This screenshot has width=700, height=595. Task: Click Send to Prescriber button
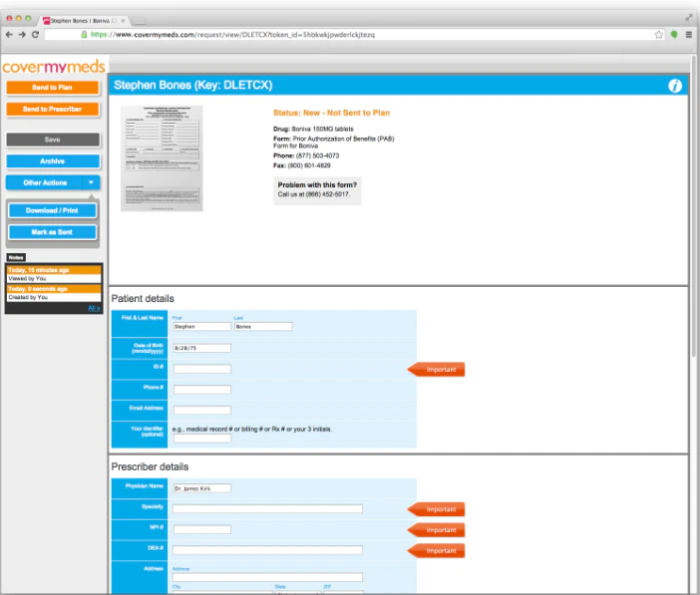click(53, 109)
